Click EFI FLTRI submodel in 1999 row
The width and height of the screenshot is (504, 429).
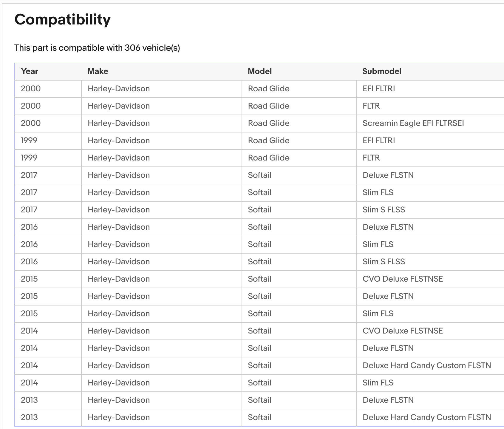click(x=378, y=141)
